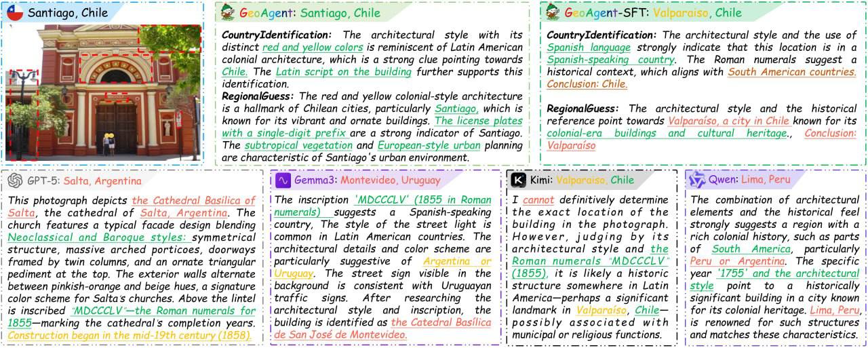Screen dimensions: 868x348
Task: Click 'CountryIdentification:' label in the GeoAgent-SFT panel
Action: (x=602, y=35)
